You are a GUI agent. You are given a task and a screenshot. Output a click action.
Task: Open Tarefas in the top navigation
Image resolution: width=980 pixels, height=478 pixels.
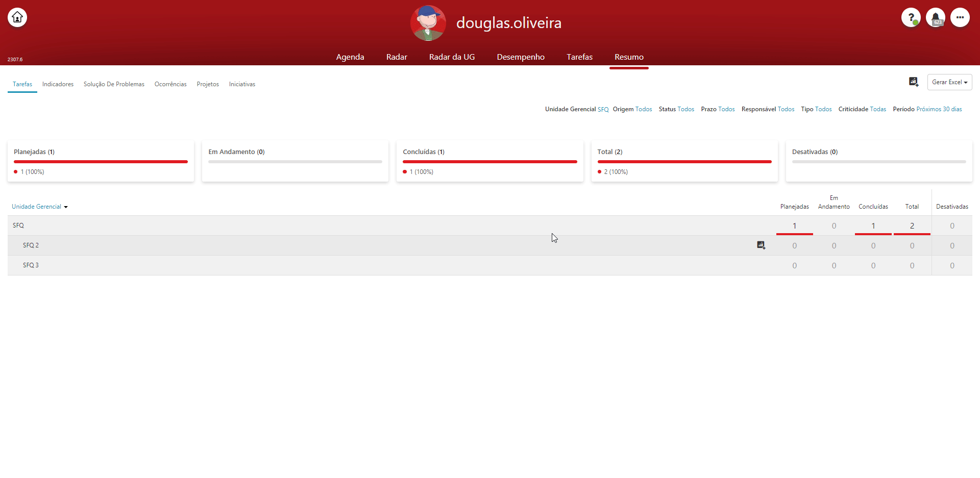pyautogui.click(x=579, y=57)
